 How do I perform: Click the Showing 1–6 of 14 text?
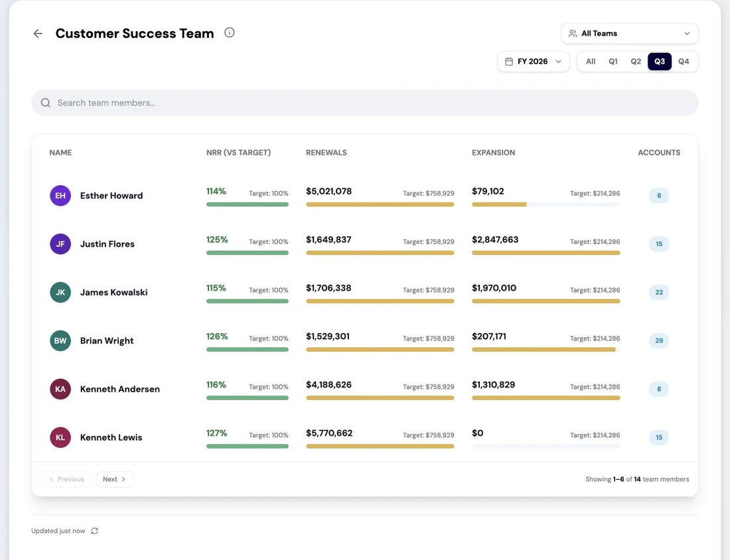[x=637, y=479]
